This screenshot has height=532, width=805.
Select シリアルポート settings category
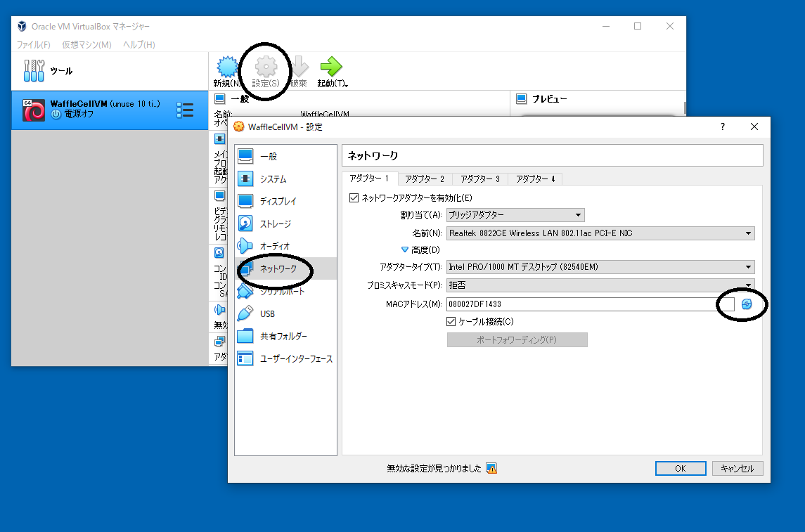285,292
